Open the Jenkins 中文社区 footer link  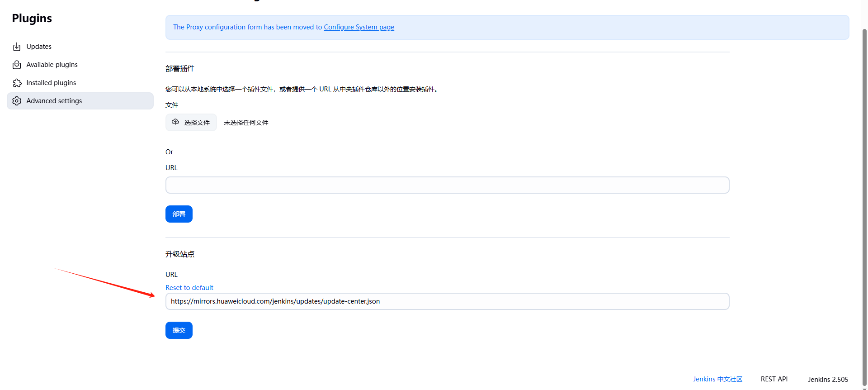point(717,379)
